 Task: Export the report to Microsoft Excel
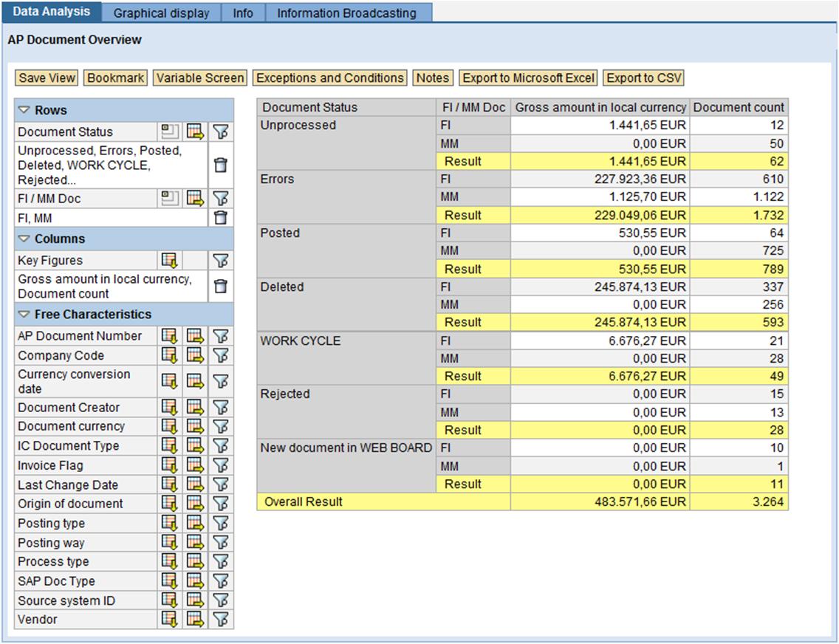click(x=527, y=78)
